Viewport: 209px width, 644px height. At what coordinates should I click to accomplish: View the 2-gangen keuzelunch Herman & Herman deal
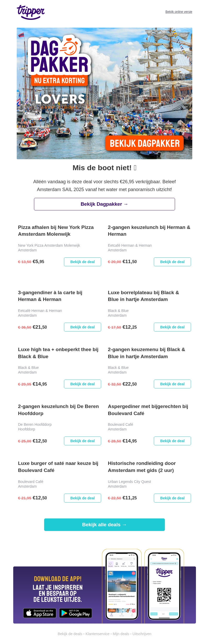(172, 262)
